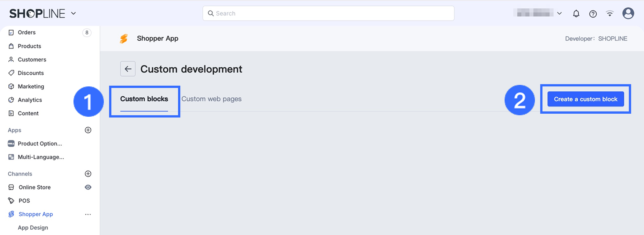Switch to the Custom blocks tab
644x235 pixels.
[144, 99]
